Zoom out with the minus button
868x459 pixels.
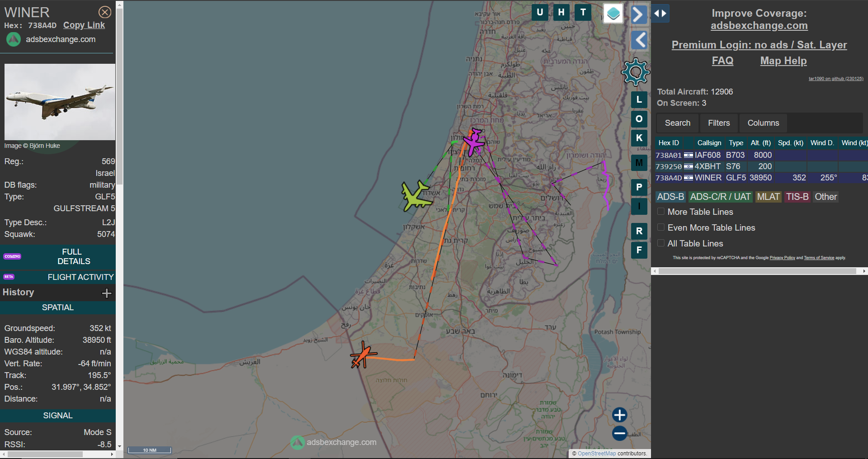click(x=619, y=433)
